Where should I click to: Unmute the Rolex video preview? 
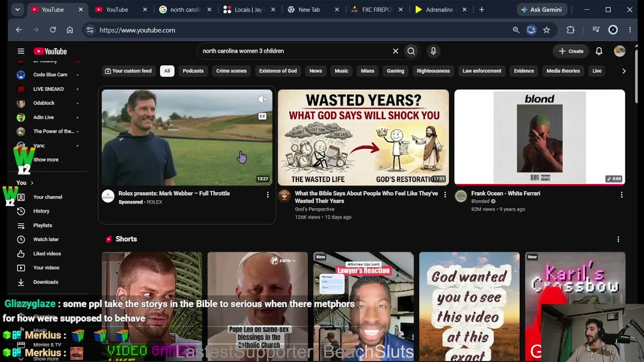pyautogui.click(x=262, y=100)
